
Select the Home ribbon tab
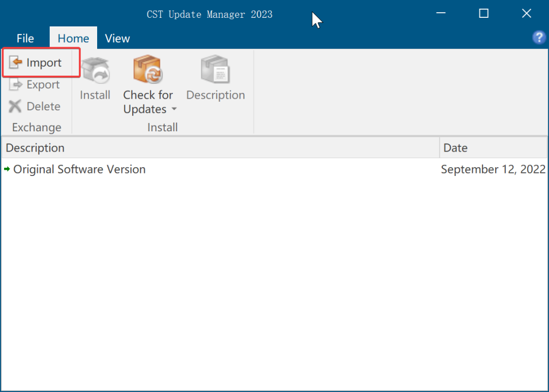coord(73,38)
